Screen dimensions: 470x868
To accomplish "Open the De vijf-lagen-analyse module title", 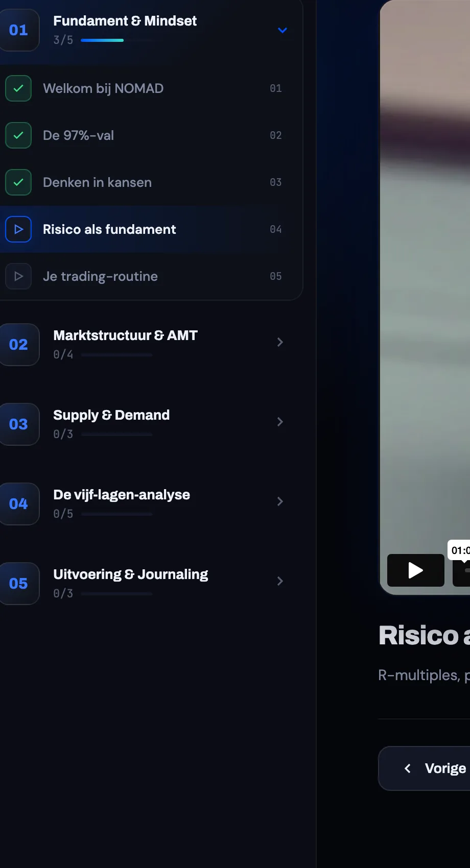I will click(x=122, y=495).
